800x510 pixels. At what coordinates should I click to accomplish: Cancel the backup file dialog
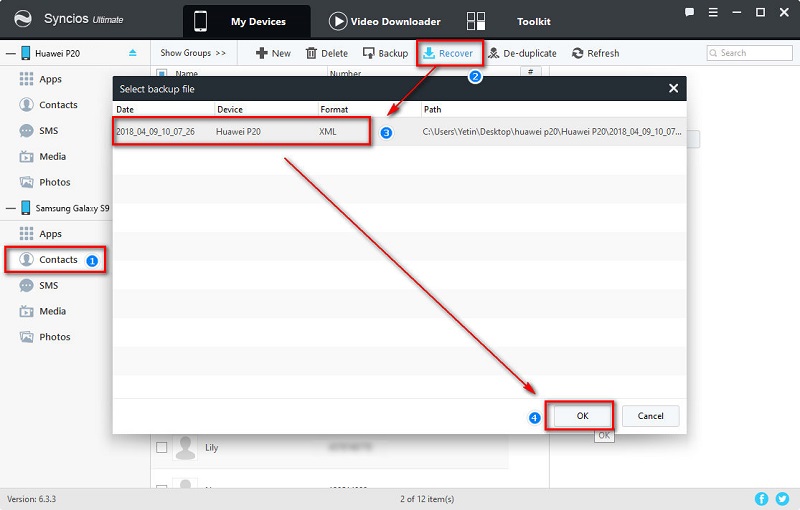pos(651,416)
